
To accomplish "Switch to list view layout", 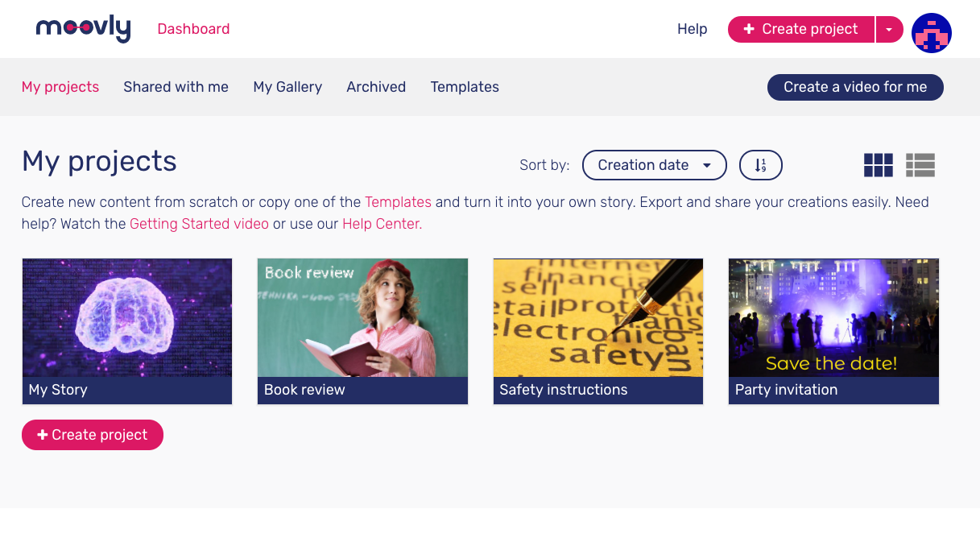I will [x=920, y=165].
